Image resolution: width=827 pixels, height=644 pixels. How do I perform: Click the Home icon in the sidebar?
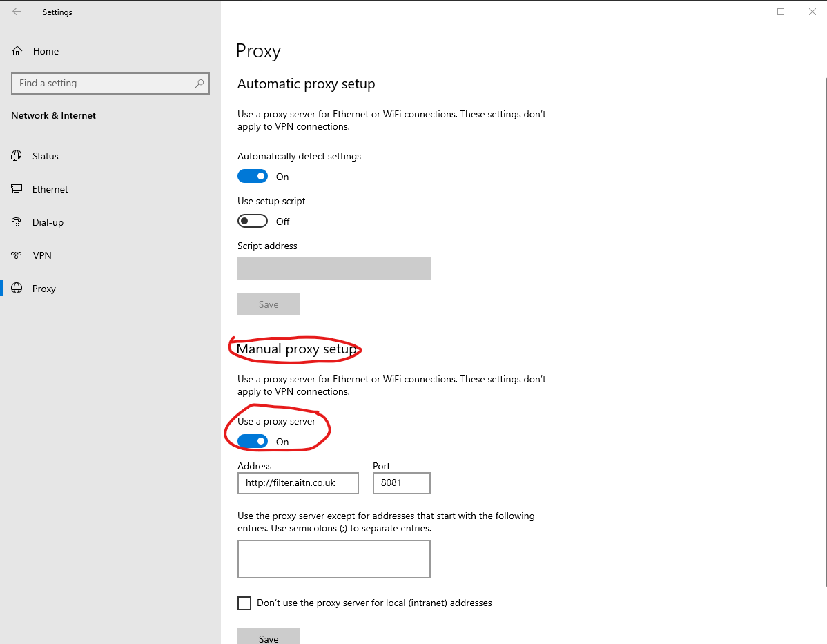pyautogui.click(x=16, y=51)
